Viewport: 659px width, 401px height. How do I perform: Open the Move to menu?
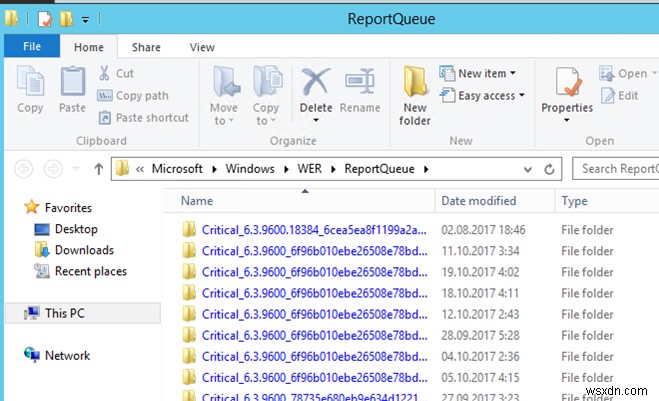click(x=224, y=96)
